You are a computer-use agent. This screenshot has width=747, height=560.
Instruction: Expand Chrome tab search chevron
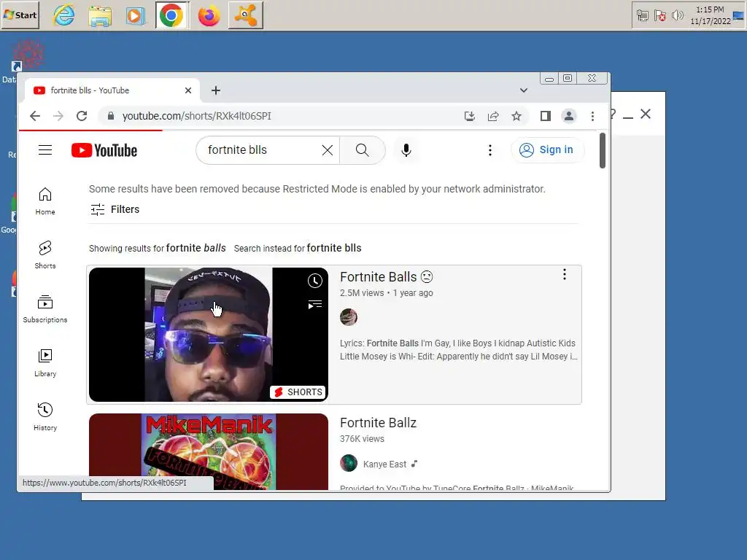(524, 90)
